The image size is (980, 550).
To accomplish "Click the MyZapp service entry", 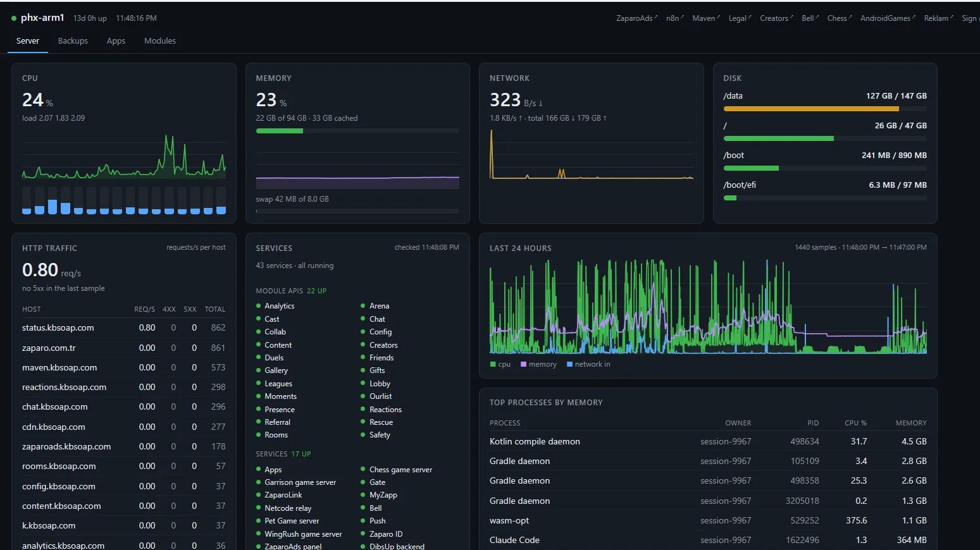I will [x=383, y=495].
